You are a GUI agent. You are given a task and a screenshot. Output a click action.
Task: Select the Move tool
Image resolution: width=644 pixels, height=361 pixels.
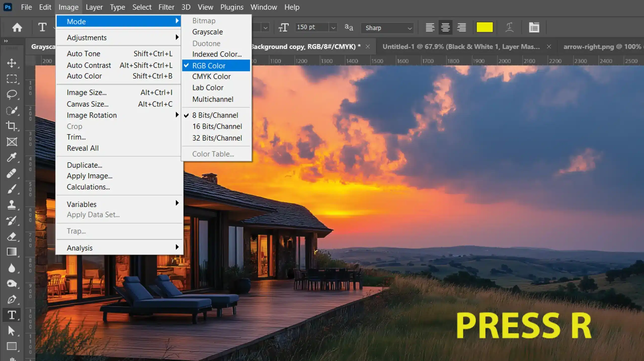coord(12,63)
